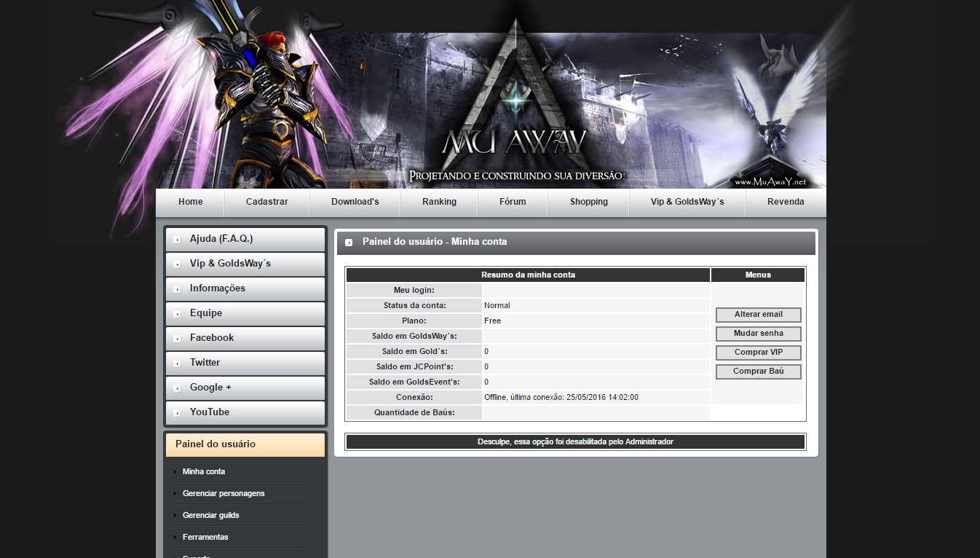This screenshot has width=980, height=558.
Task: Click the arrow icon beside YouTube
Action: pyautogui.click(x=177, y=413)
